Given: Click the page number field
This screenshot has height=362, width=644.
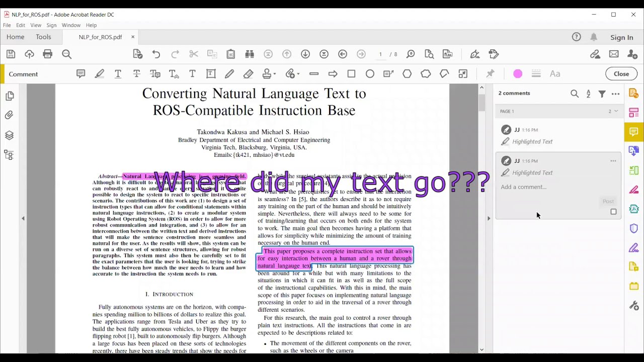Looking at the screenshot, I should (x=380, y=54).
